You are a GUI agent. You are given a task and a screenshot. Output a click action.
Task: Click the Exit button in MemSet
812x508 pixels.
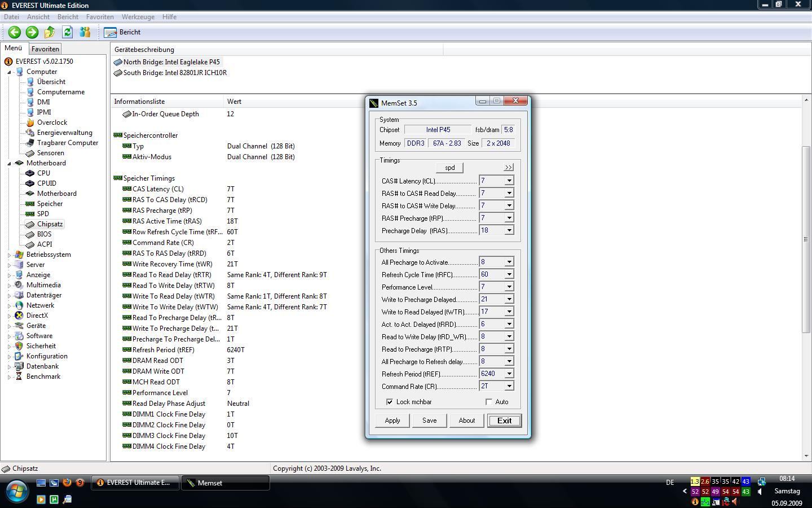504,421
